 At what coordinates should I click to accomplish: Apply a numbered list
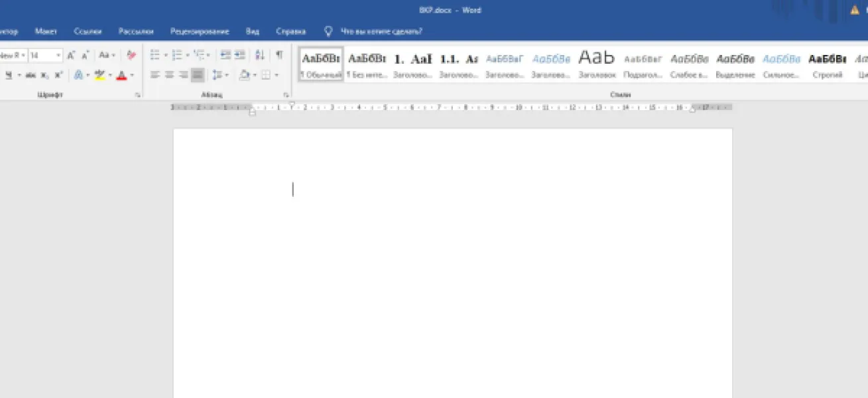pos(176,55)
